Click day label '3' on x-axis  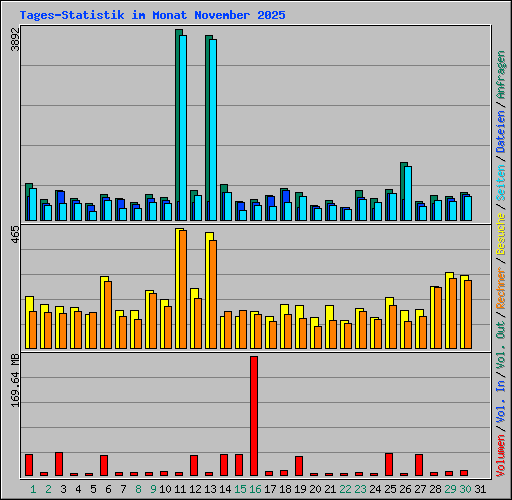click(63, 489)
